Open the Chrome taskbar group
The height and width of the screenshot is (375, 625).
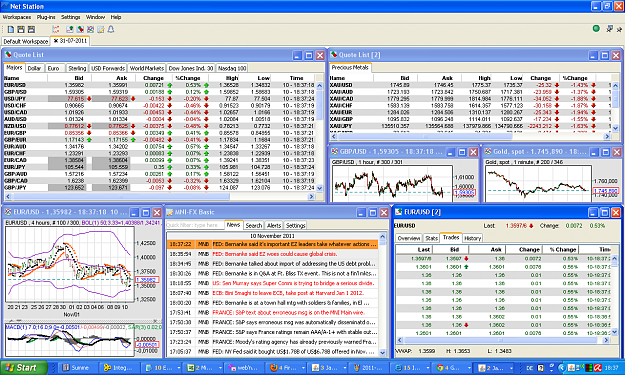453,368
